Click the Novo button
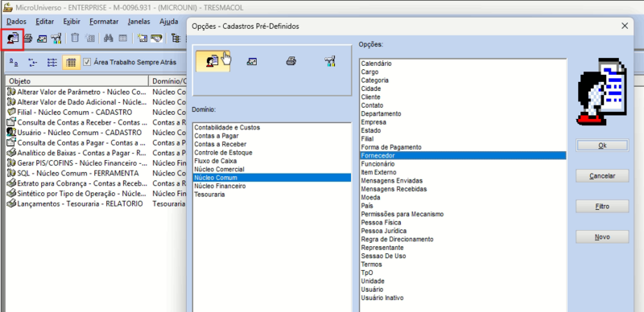Image resolution: width=644 pixels, height=312 pixels. [602, 237]
